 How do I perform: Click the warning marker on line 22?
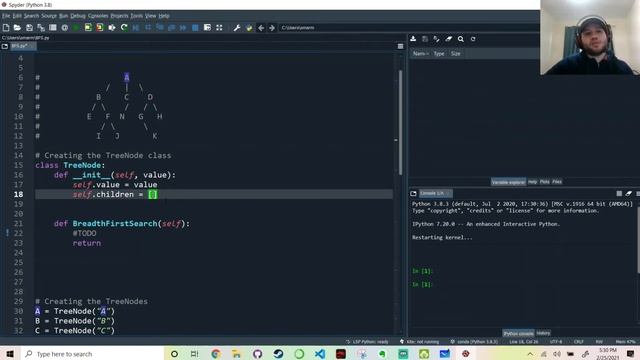[x=7, y=233]
